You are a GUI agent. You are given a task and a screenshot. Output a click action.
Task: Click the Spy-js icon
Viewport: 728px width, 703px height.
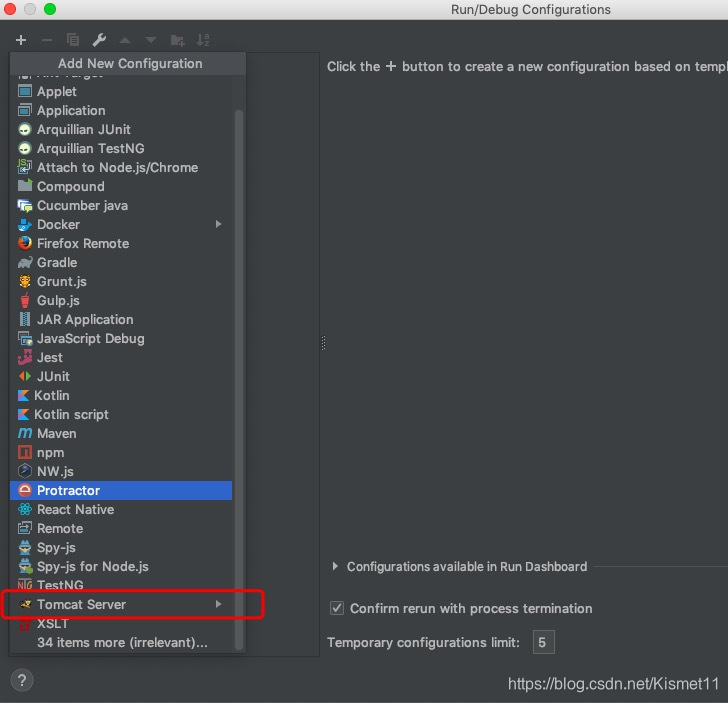click(25, 547)
